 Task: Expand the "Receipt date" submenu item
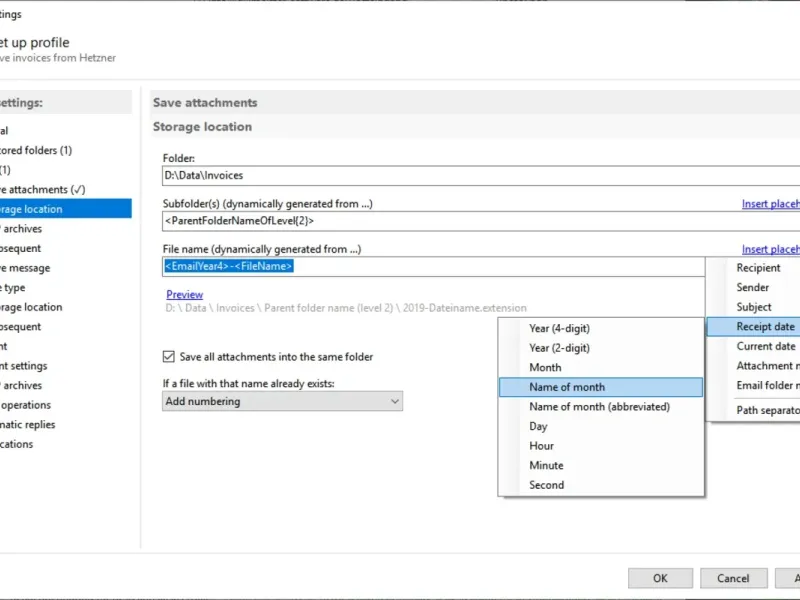[765, 326]
